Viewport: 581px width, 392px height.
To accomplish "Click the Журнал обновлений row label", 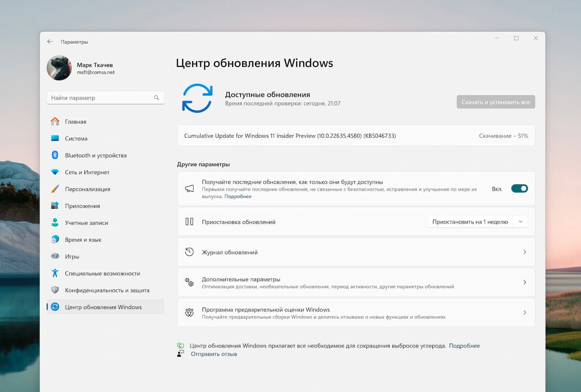I will (x=230, y=252).
